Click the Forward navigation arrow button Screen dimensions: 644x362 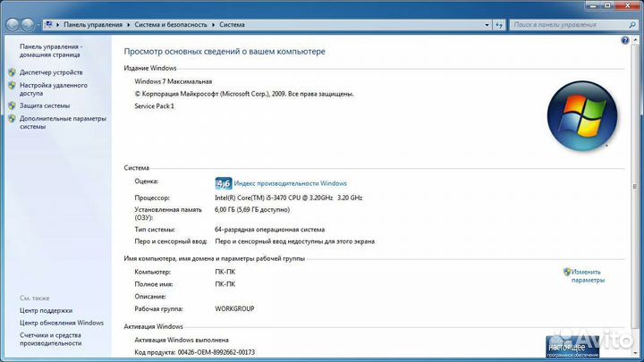[x=28, y=25]
